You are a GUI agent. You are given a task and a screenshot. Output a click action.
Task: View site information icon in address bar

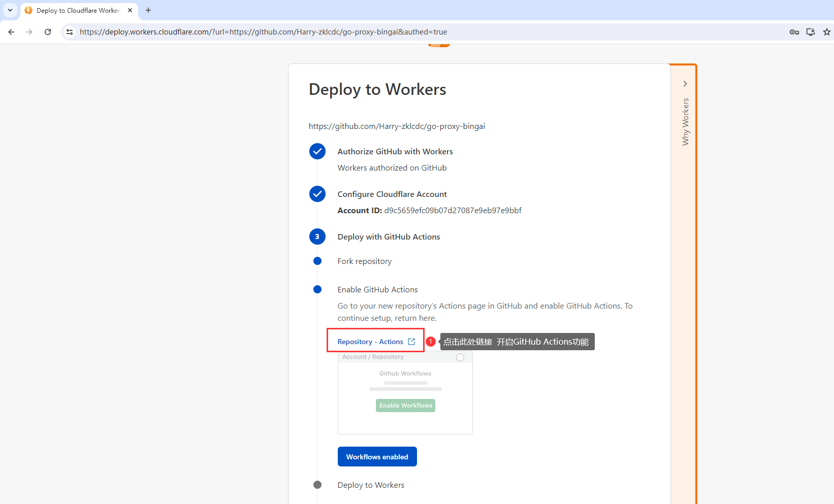tap(70, 32)
